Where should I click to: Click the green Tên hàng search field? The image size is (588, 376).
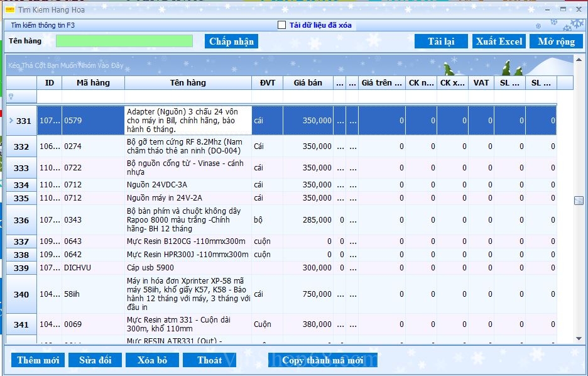(x=124, y=41)
